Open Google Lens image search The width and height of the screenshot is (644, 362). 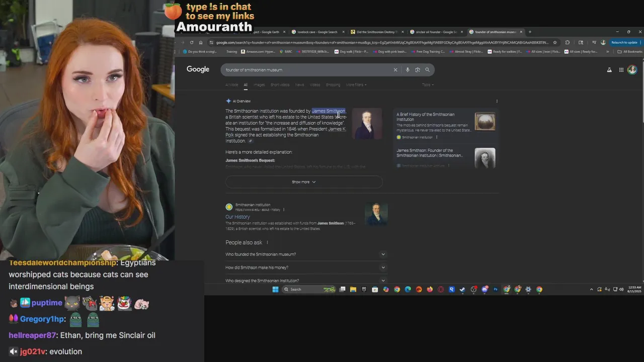coord(418,70)
